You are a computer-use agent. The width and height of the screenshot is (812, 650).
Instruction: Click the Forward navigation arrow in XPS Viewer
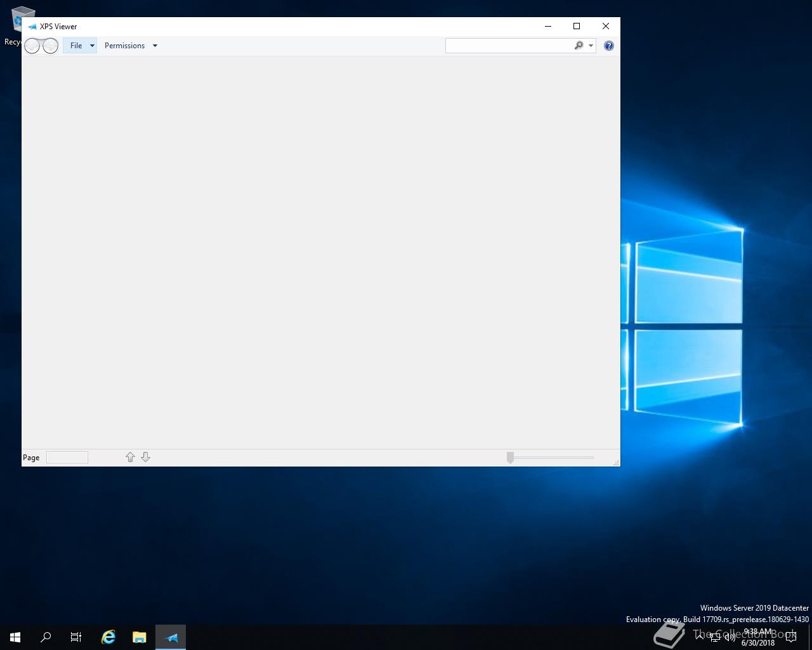click(x=50, y=46)
